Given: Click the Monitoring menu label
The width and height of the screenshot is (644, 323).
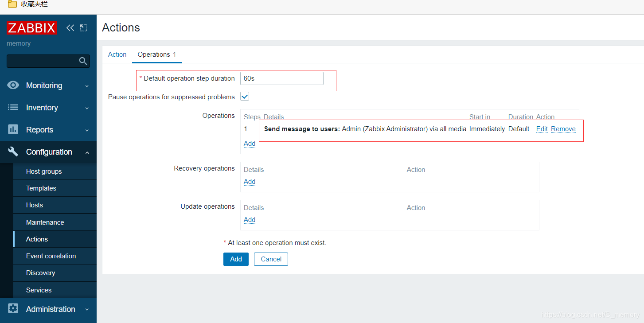Looking at the screenshot, I should click(44, 86).
